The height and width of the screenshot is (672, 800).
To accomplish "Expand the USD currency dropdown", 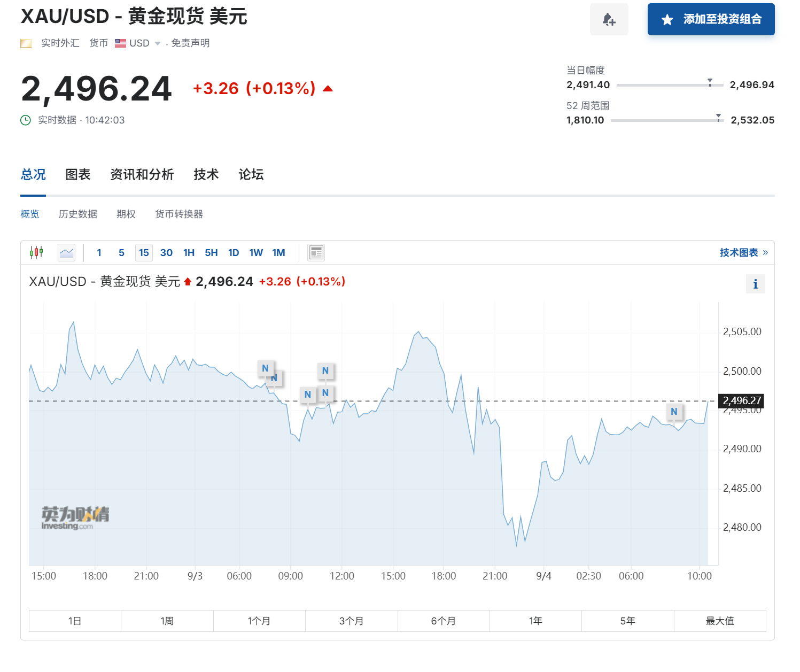I will 158,44.
